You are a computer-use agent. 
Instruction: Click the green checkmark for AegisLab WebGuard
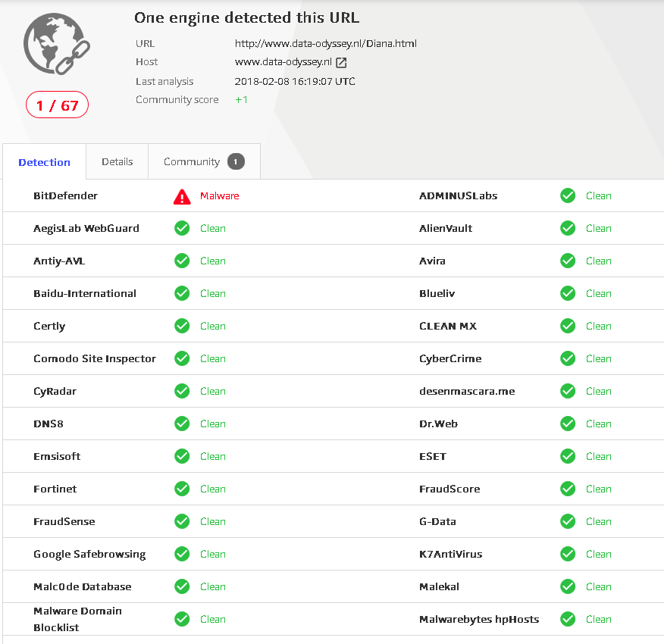pos(182,228)
